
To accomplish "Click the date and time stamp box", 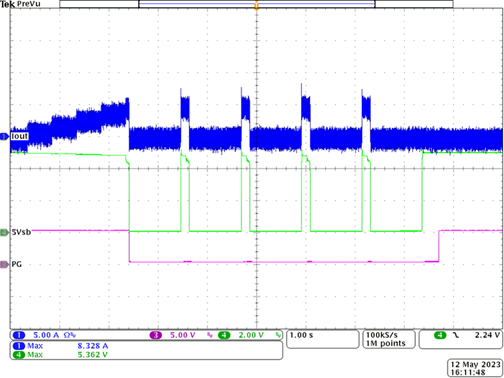I will click(x=475, y=368).
